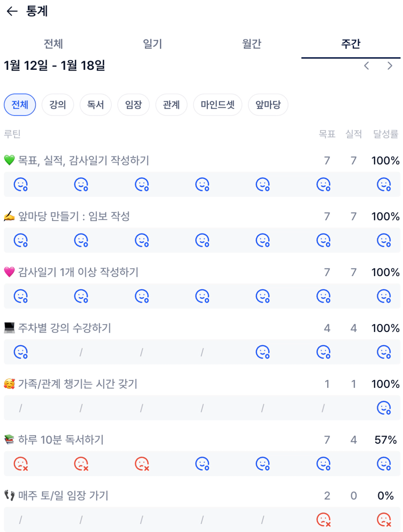Click last blue smiley in 하루 10분 독서하기 row

point(384,464)
